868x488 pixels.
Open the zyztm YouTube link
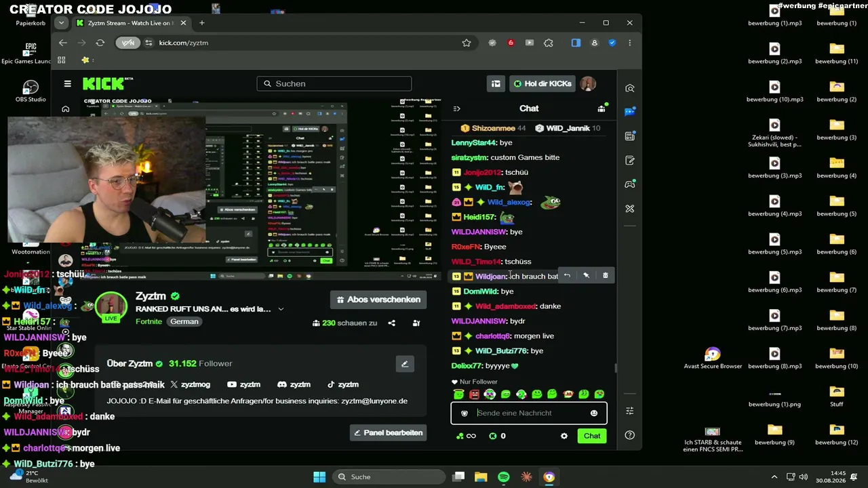coord(244,384)
